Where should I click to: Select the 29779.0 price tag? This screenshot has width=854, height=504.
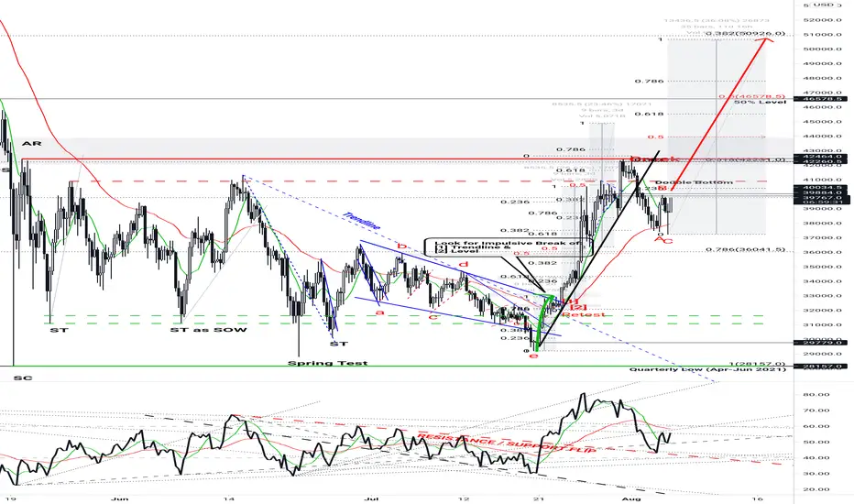tap(820, 342)
